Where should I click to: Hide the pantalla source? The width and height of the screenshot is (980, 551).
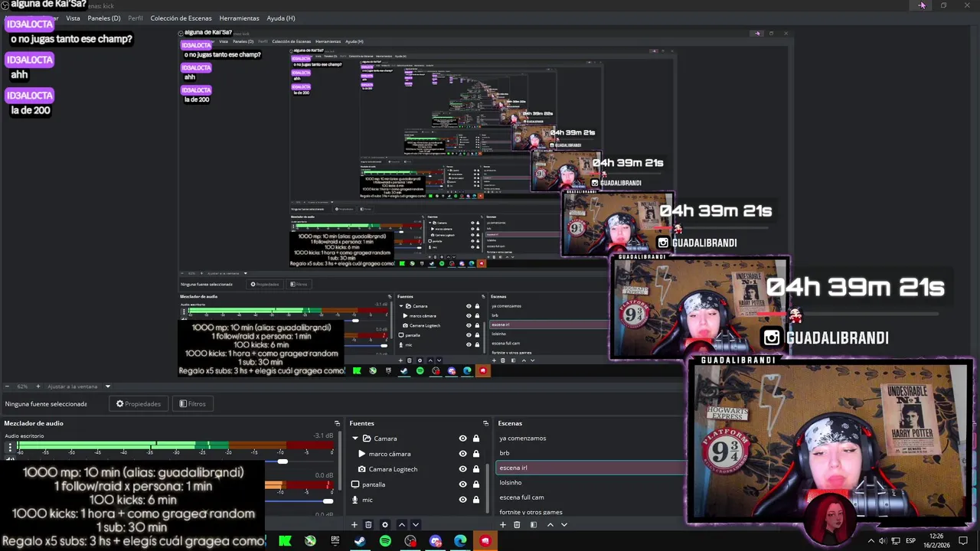click(462, 484)
